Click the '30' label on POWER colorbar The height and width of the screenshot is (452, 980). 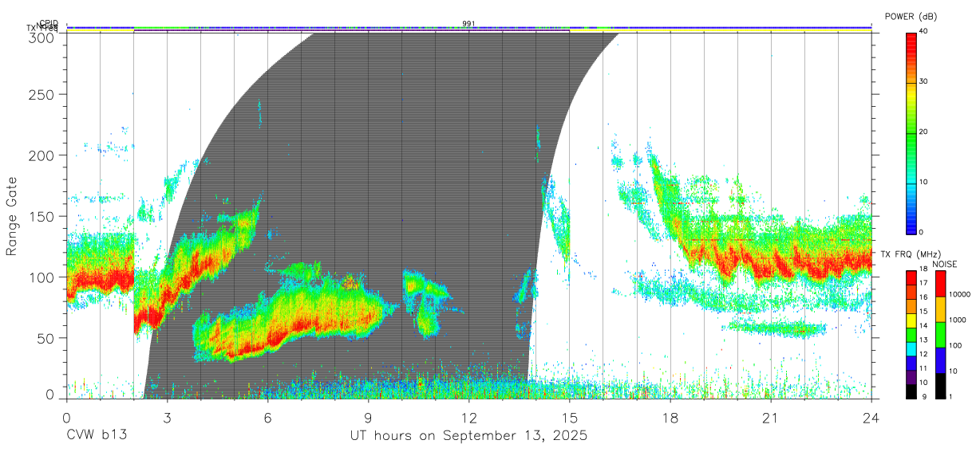coord(925,81)
